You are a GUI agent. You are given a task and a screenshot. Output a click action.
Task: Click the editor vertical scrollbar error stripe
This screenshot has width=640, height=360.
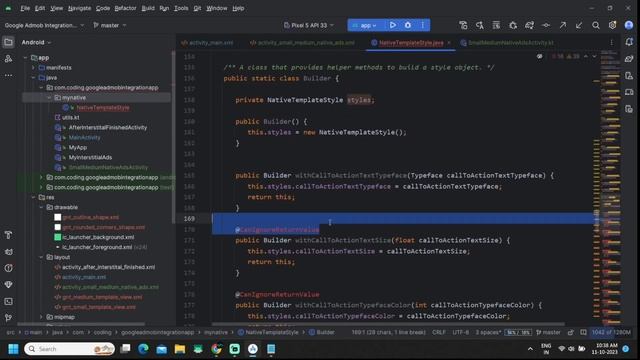point(596,188)
